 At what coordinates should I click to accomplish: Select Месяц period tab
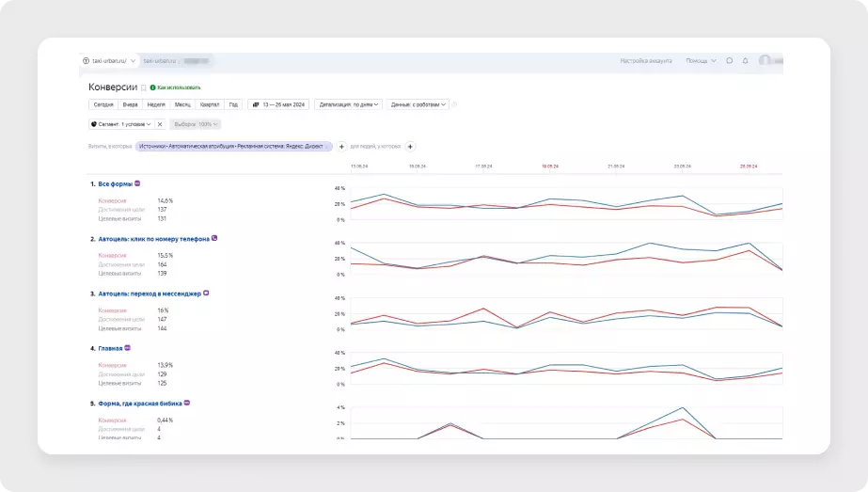click(182, 104)
